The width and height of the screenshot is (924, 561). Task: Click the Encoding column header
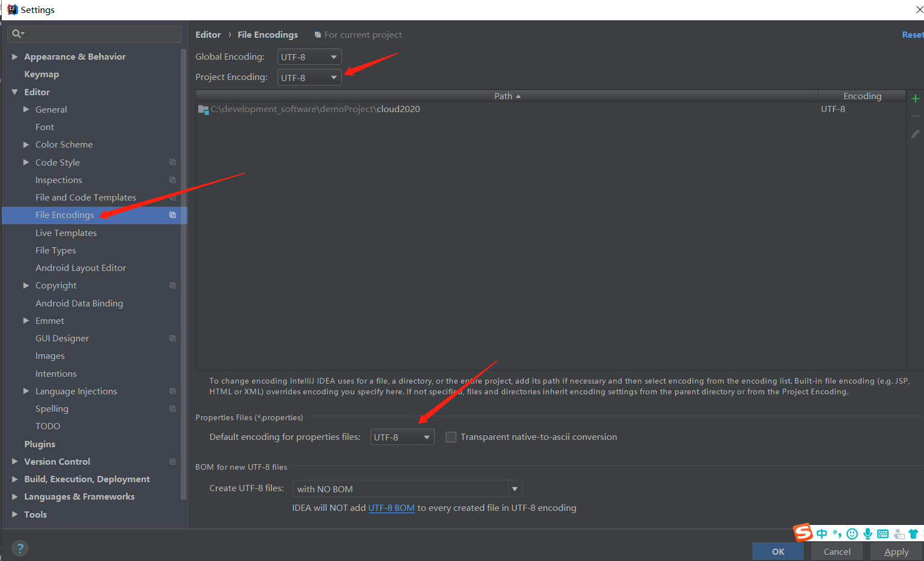point(862,96)
